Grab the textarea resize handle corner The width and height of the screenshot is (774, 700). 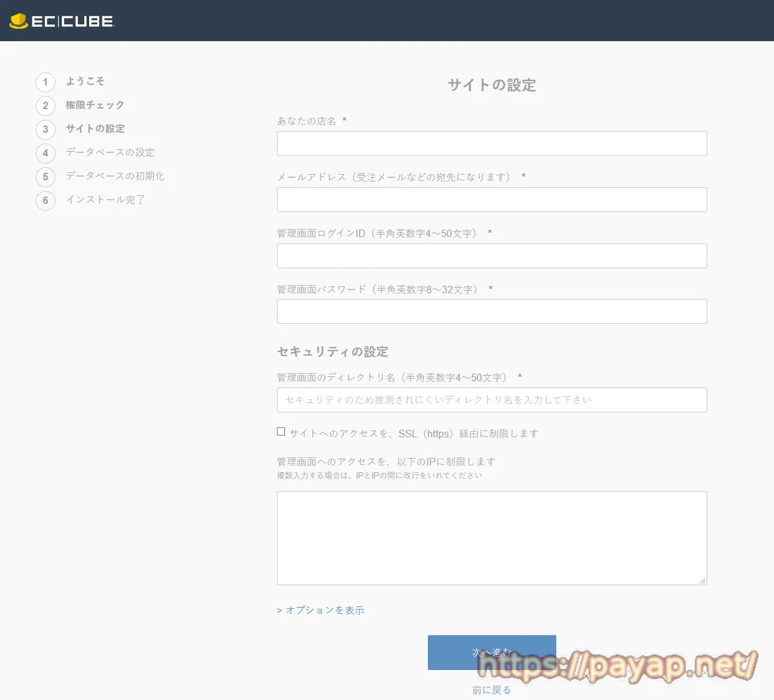point(702,581)
